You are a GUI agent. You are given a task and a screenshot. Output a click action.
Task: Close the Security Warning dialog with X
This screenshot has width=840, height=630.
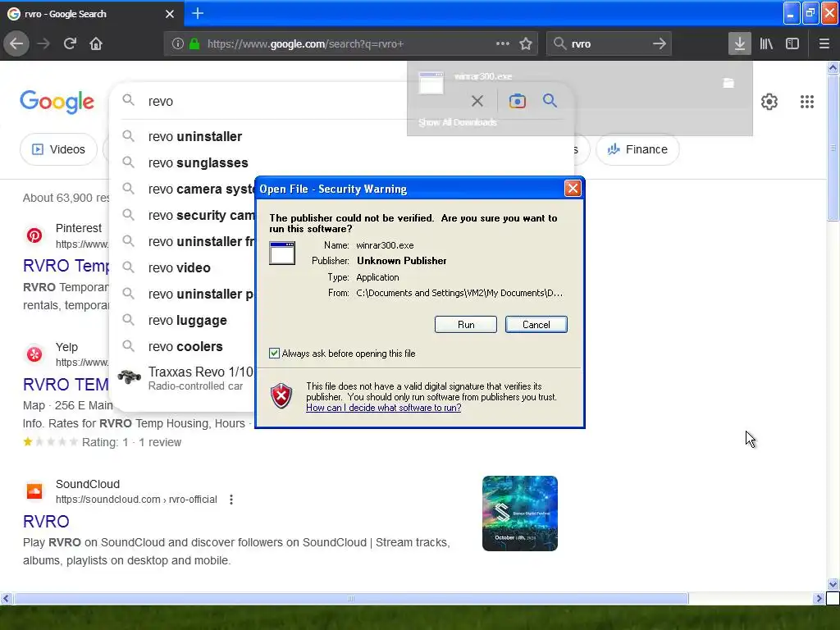573,189
